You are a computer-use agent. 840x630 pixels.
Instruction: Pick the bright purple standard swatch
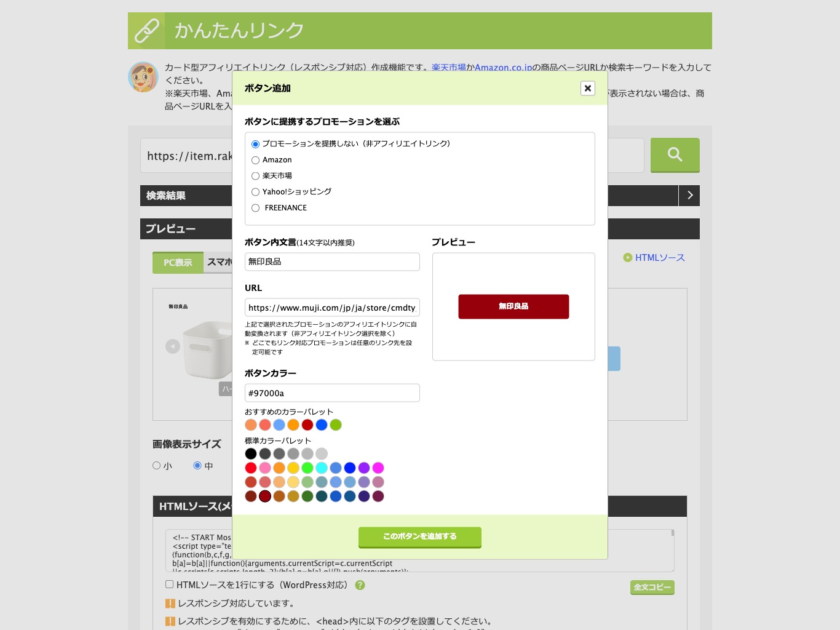coord(364,468)
